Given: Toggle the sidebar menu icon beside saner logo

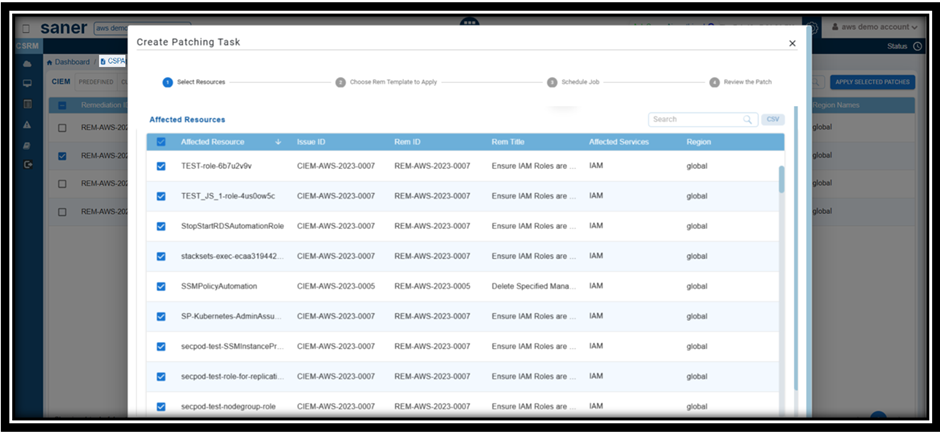Looking at the screenshot, I should tap(26, 28).
